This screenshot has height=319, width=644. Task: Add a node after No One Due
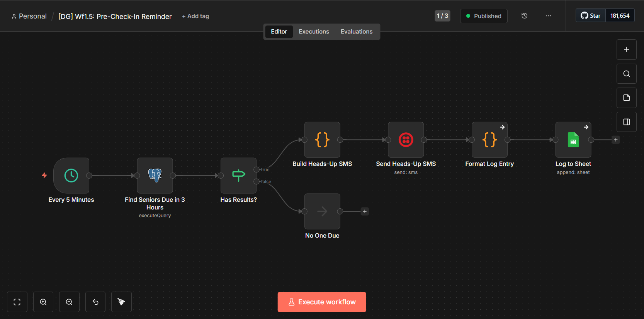pos(365,211)
